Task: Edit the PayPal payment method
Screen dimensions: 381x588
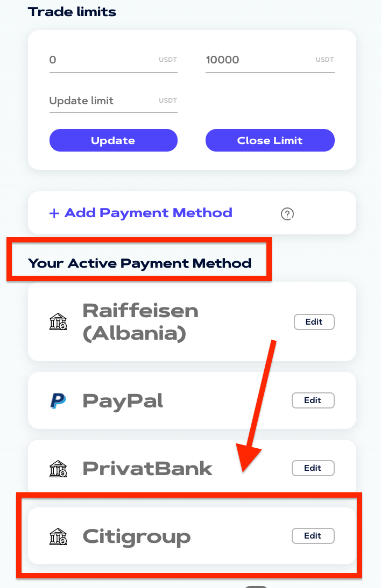Action: (x=313, y=400)
